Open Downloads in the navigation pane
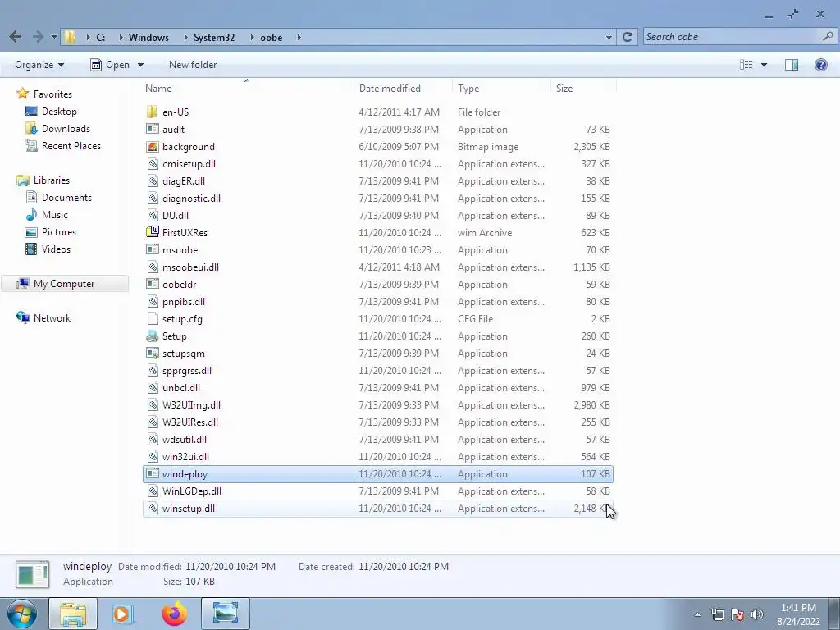The height and width of the screenshot is (630, 840). coord(66,129)
